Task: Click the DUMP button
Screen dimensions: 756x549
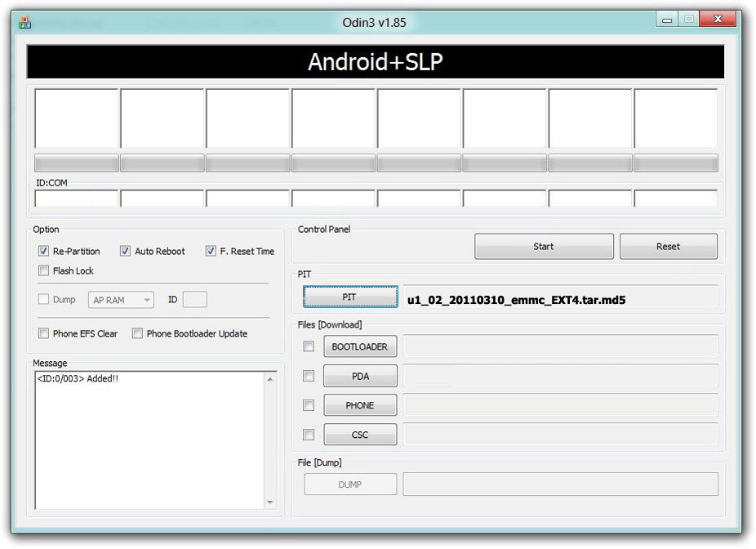Action: pos(350,484)
